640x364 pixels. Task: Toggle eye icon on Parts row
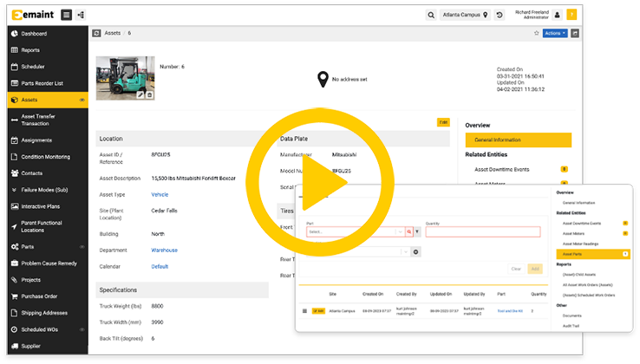[x=82, y=247]
